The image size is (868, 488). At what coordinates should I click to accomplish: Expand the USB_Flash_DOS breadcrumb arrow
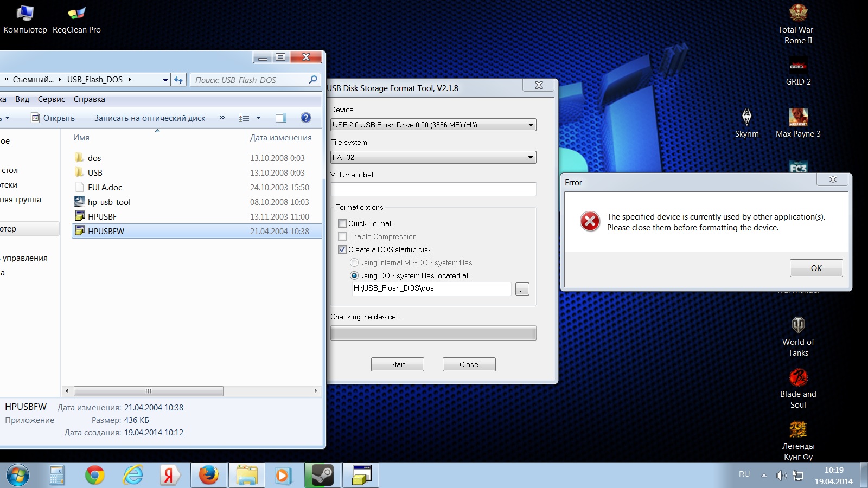(130, 80)
